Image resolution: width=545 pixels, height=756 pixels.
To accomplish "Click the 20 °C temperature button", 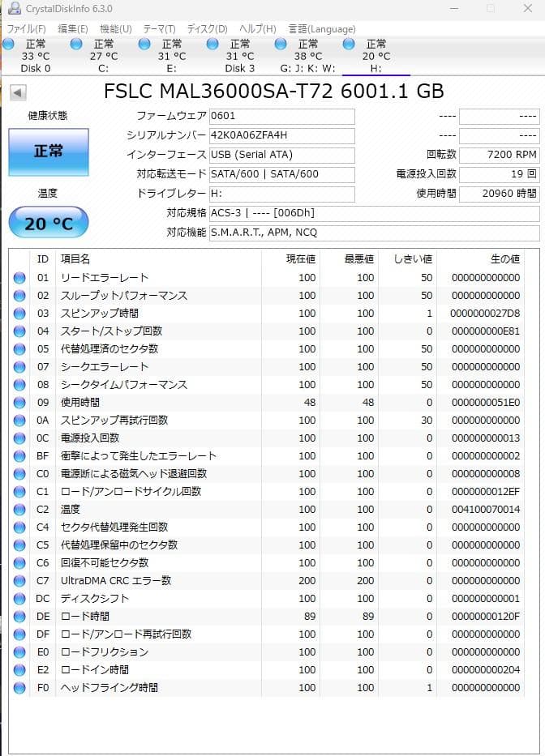I will [48, 224].
